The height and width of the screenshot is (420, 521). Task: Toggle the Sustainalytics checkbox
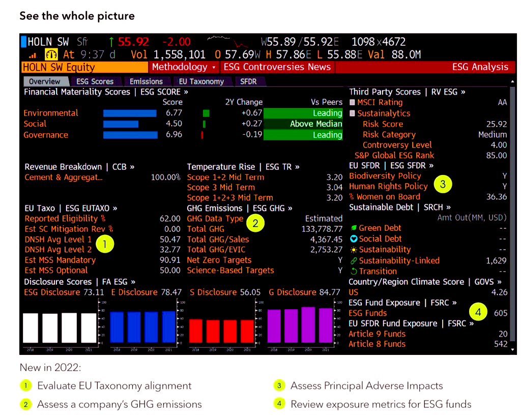coord(352,113)
